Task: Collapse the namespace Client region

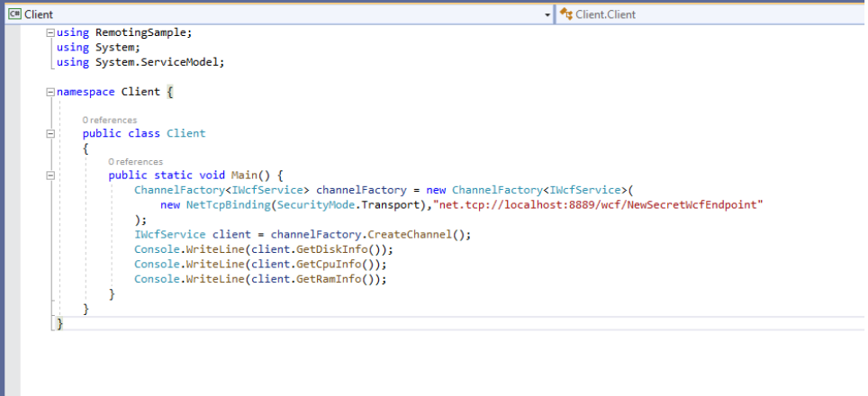Action: point(50,92)
